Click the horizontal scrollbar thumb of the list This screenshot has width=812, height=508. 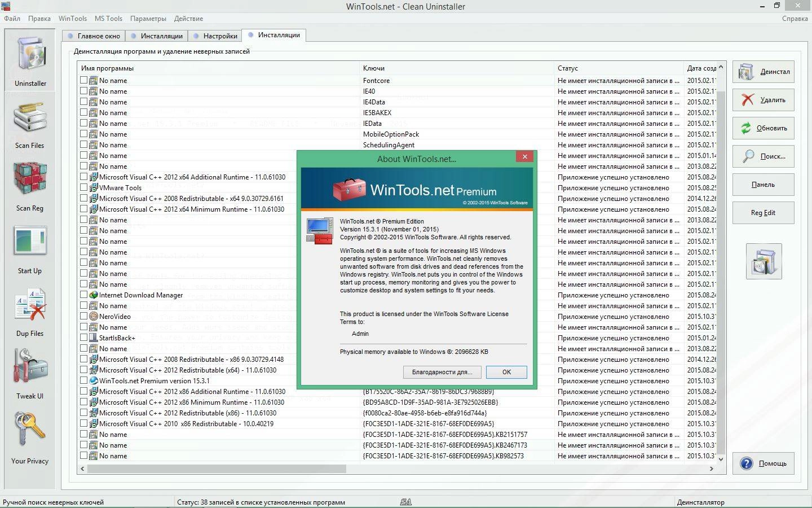pos(217,468)
